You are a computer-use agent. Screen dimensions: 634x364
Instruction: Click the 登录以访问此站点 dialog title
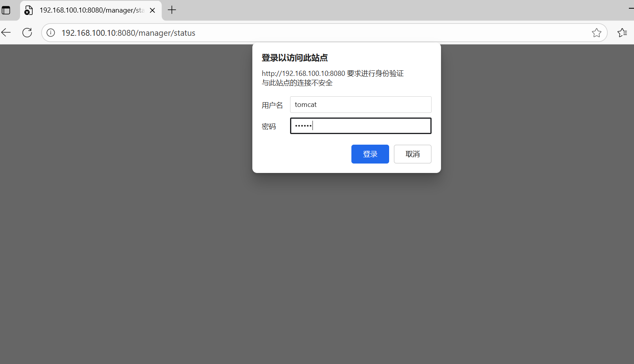pyautogui.click(x=294, y=58)
